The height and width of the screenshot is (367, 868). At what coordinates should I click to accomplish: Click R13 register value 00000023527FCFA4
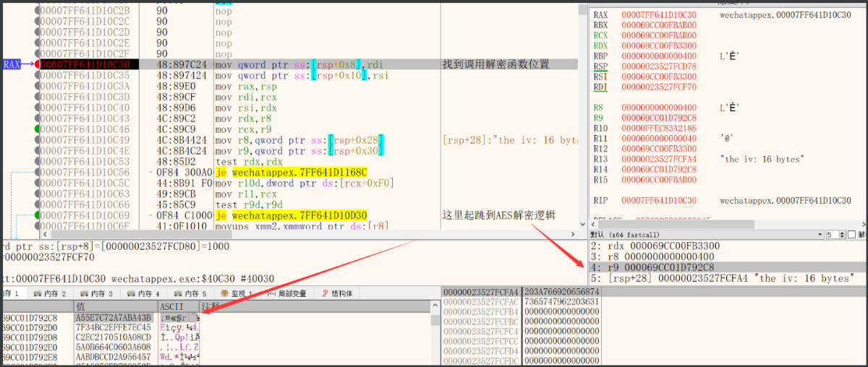[659, 158]
